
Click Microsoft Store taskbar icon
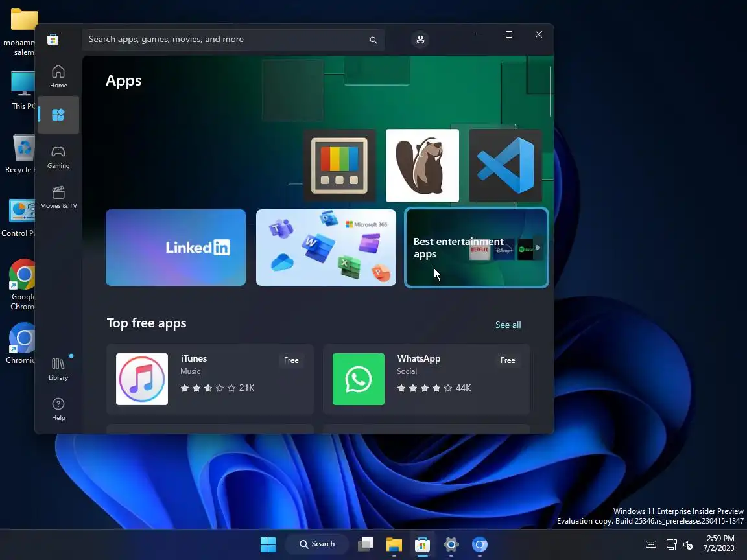pos(423,544)
